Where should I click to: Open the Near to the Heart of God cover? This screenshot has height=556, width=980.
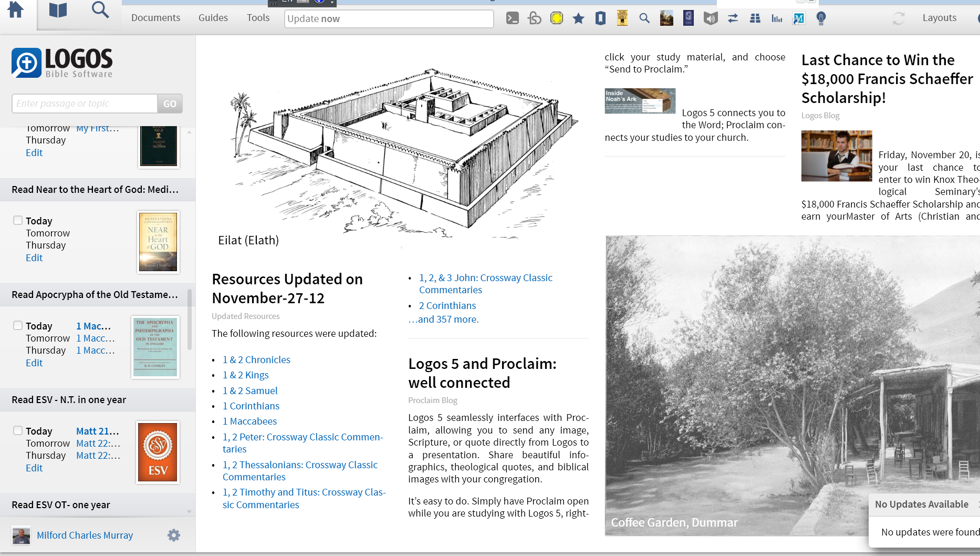159,242
